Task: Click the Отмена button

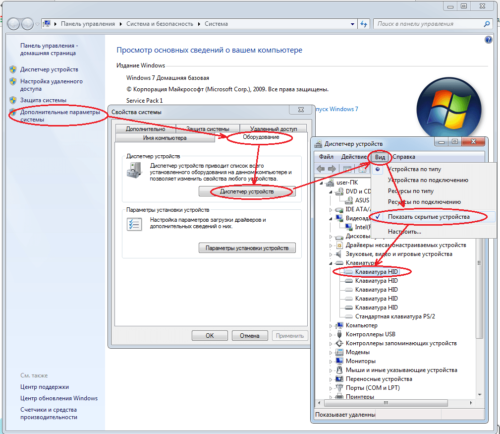Action: click(x=250, y=336)
